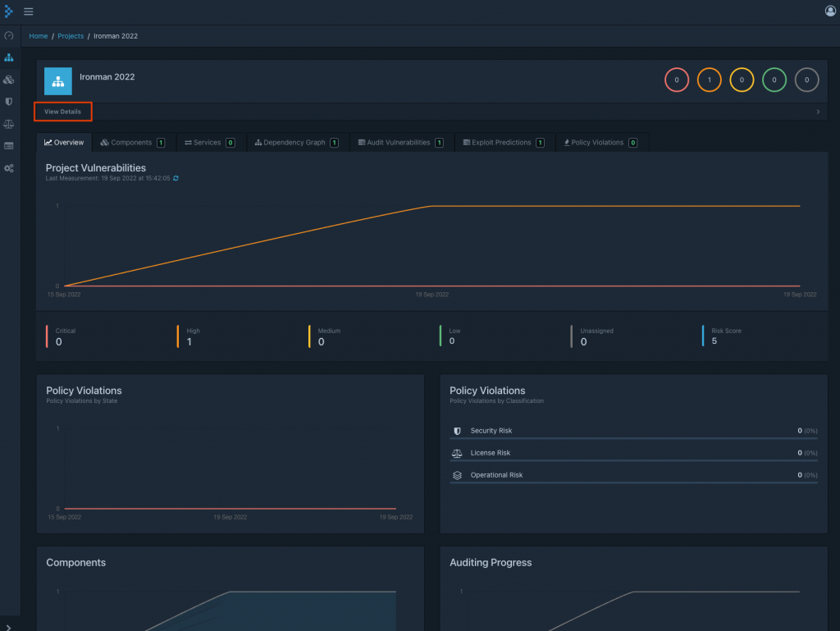
Task: Click the Auditing Progress heading
Action: [491, 562]
